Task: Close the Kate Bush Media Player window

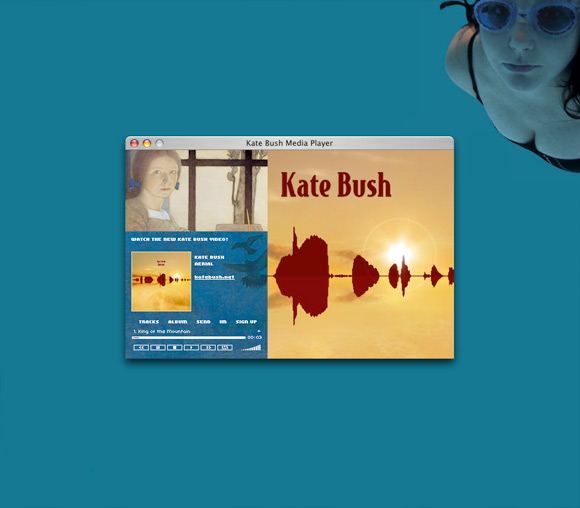Action: pos(135,143)
